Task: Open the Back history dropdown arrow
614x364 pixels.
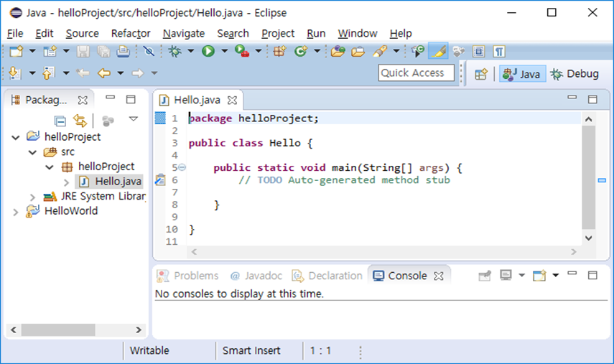Action: pyautogui.click(x=121, y=73)
